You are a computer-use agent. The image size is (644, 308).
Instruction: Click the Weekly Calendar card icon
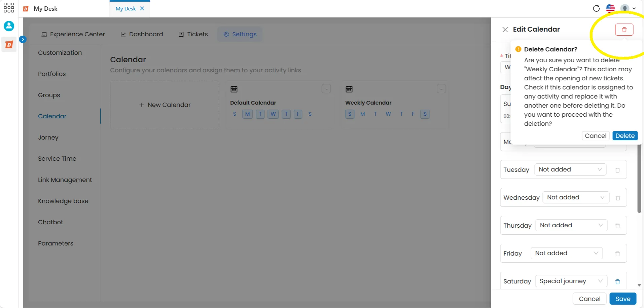(349, 89)
